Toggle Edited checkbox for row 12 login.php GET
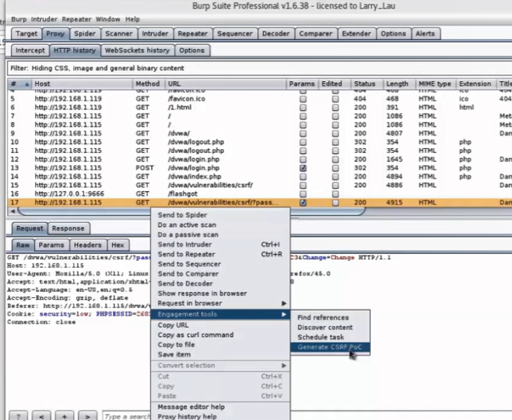The height and width of the screenshot is (420, 512). 336,159
